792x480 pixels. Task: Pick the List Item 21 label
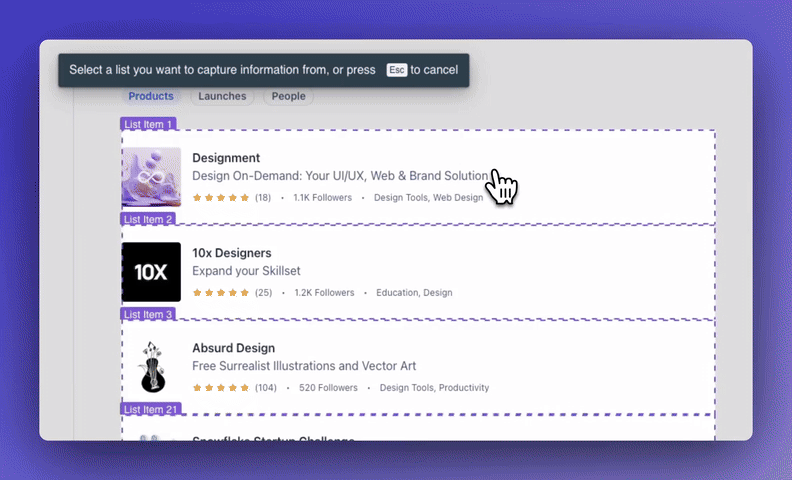coord(151,409)
